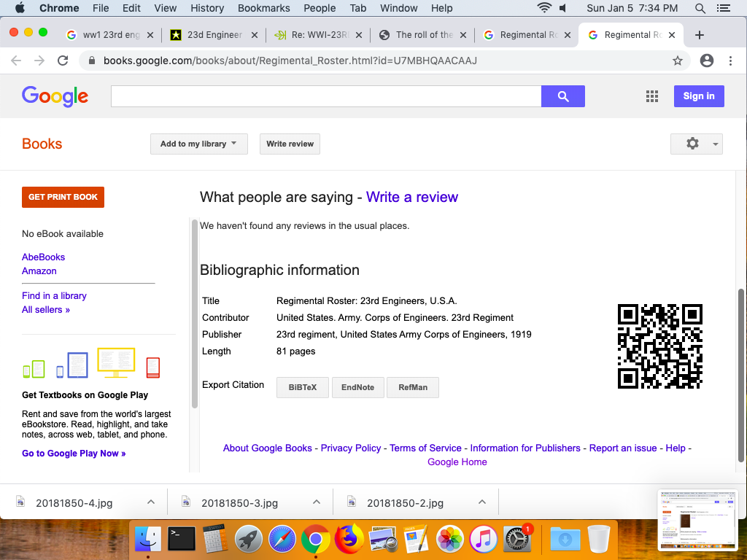Open the Chrome profile avatar menu
Screen dimensions: 747x560
pyautogui.click(x=706, y=61)
